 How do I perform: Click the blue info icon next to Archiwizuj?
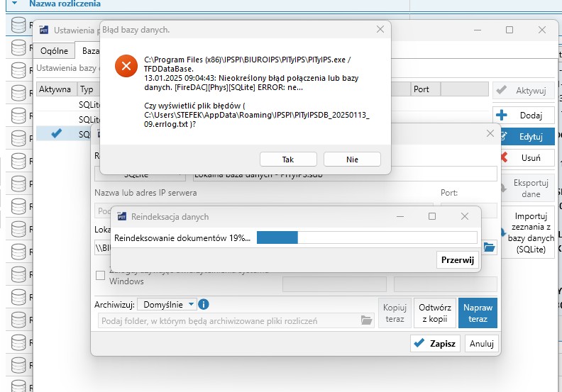point(204,304)
